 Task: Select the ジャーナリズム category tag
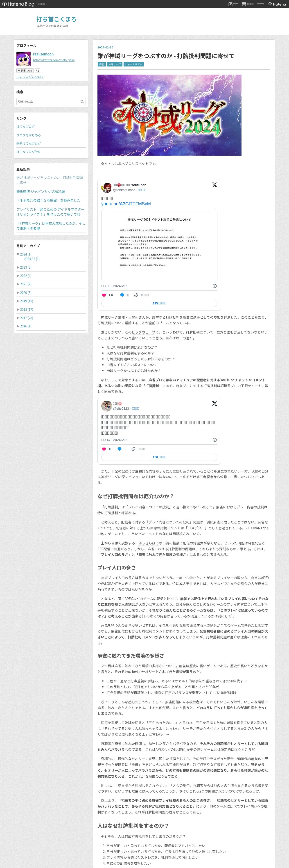pos(133,64)
